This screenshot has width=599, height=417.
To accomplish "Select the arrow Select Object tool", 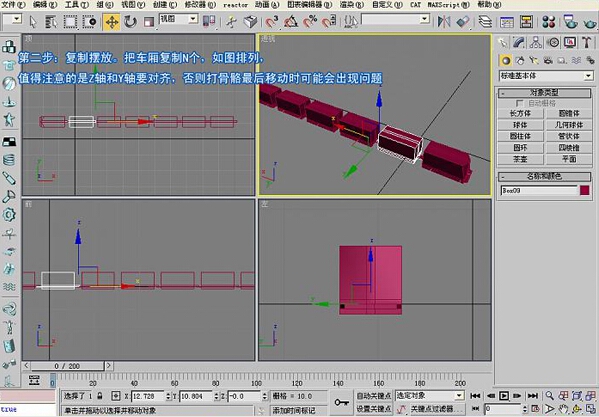I will click(33, 21).
